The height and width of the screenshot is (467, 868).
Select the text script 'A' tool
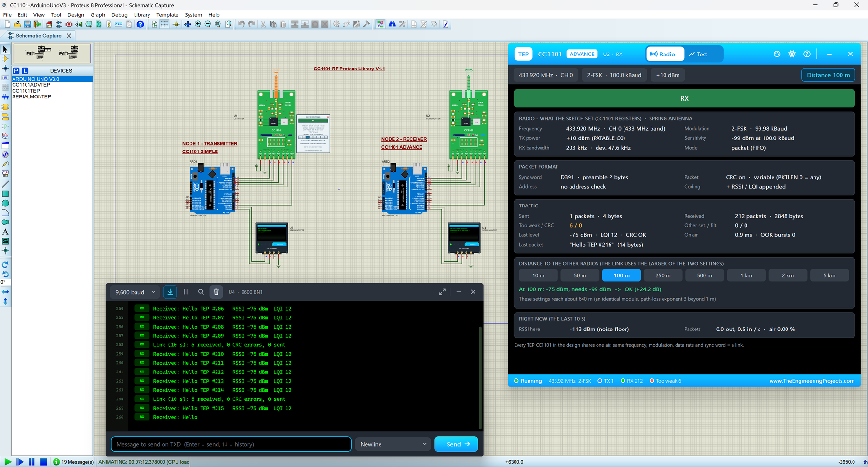point(5,232)
